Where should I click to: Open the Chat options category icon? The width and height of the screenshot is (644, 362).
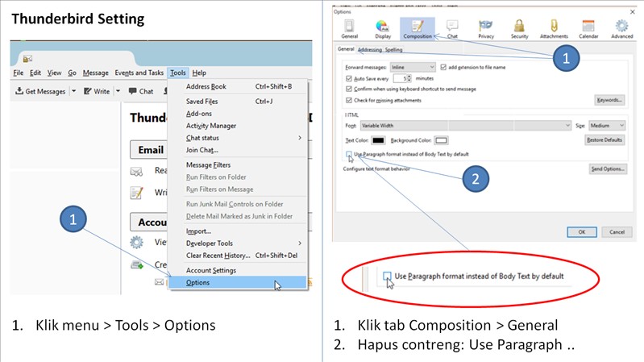[452, 29]
